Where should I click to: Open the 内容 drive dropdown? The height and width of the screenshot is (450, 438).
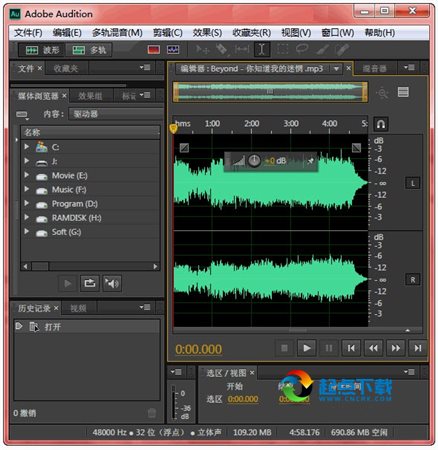115,114
